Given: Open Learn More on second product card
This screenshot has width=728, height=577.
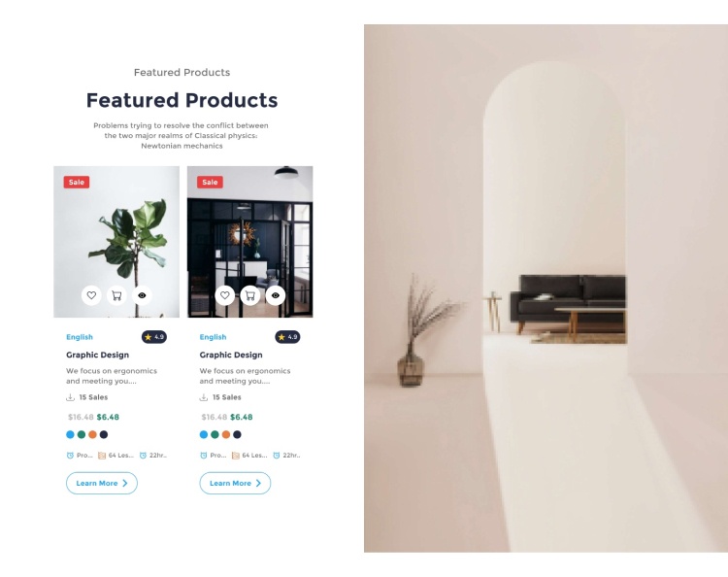Looking at the screenshot, I should [x=235, y=483].
